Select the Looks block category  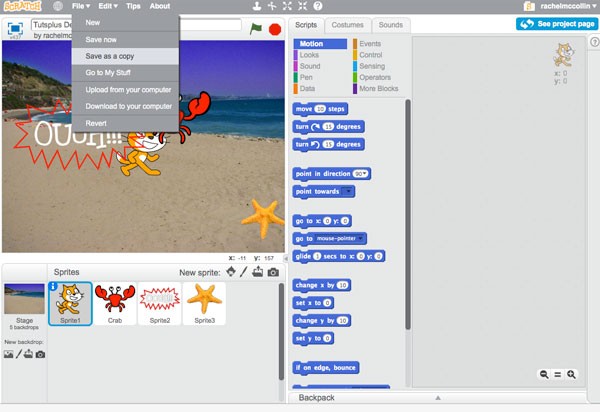pyautogui.click(x=320, y=55)
